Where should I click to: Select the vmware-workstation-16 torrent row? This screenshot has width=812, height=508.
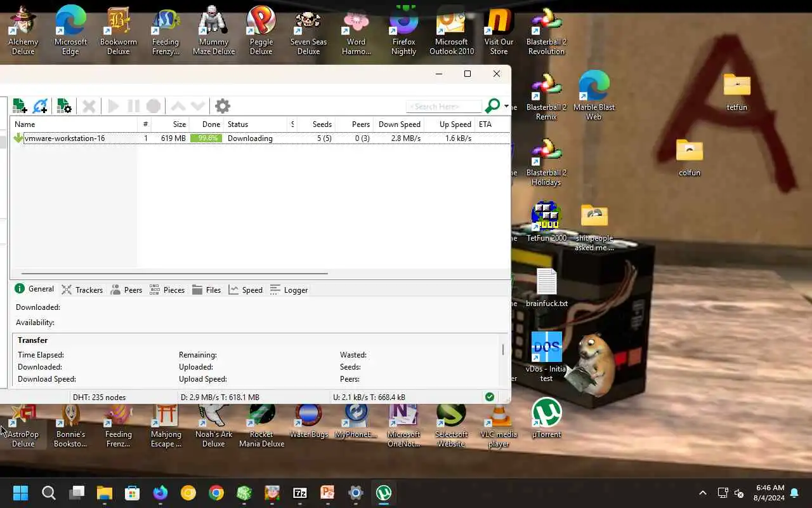pyautogui.click(x=260, y=138)
